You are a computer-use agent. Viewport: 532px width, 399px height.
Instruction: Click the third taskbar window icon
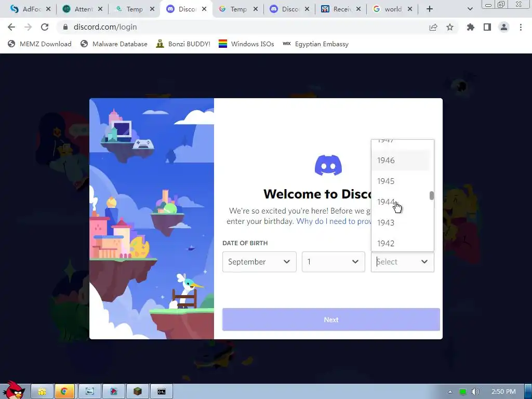coord(89,392)
